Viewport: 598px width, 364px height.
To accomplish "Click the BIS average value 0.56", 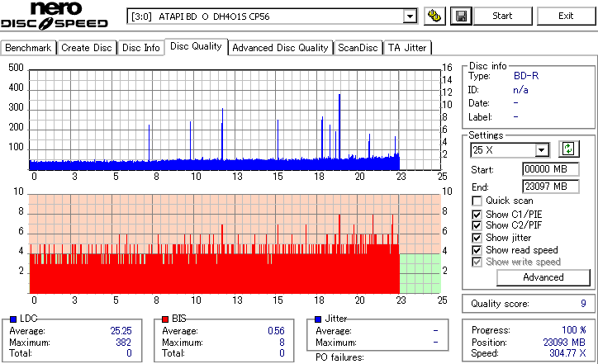I will coord(276,331).
